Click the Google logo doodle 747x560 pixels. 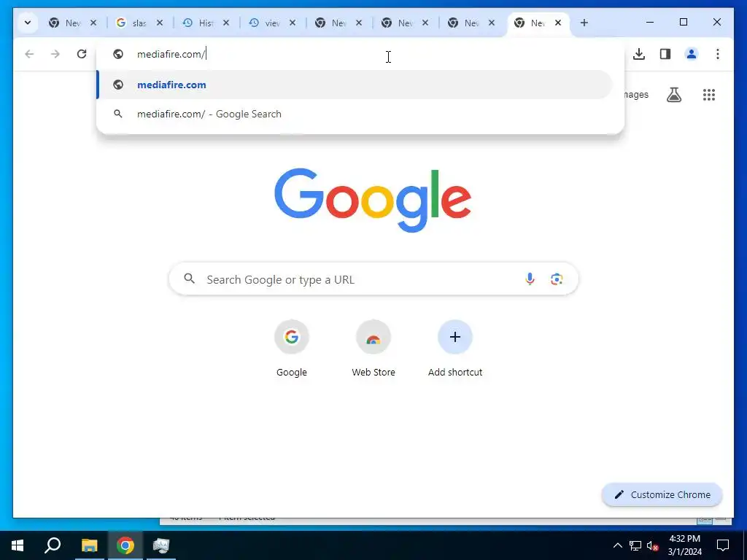point(373,200)
